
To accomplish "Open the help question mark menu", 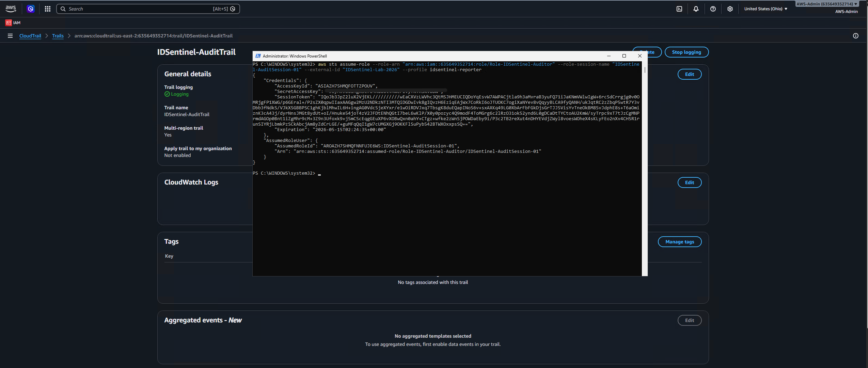I will pos(713,9).
